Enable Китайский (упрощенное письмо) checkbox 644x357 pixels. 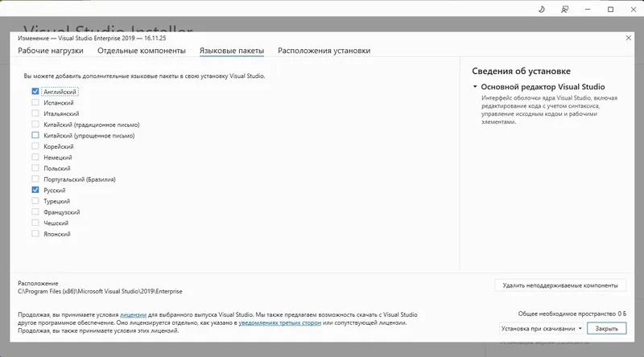click(x=35, y=135)
